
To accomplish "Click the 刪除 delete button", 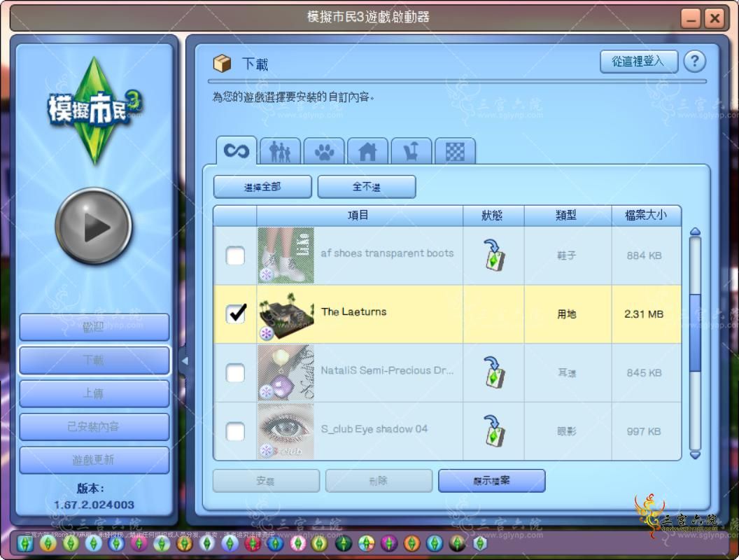I will (x=379, y=481).
